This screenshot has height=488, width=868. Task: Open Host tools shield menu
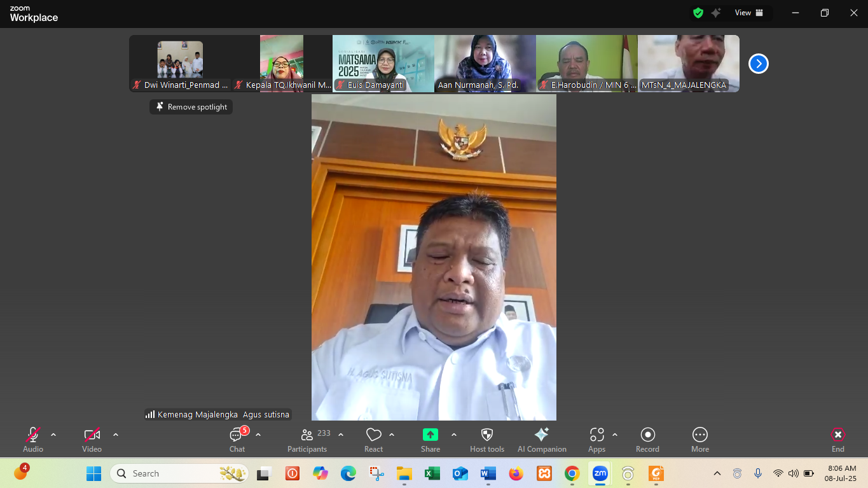(487, 439)
